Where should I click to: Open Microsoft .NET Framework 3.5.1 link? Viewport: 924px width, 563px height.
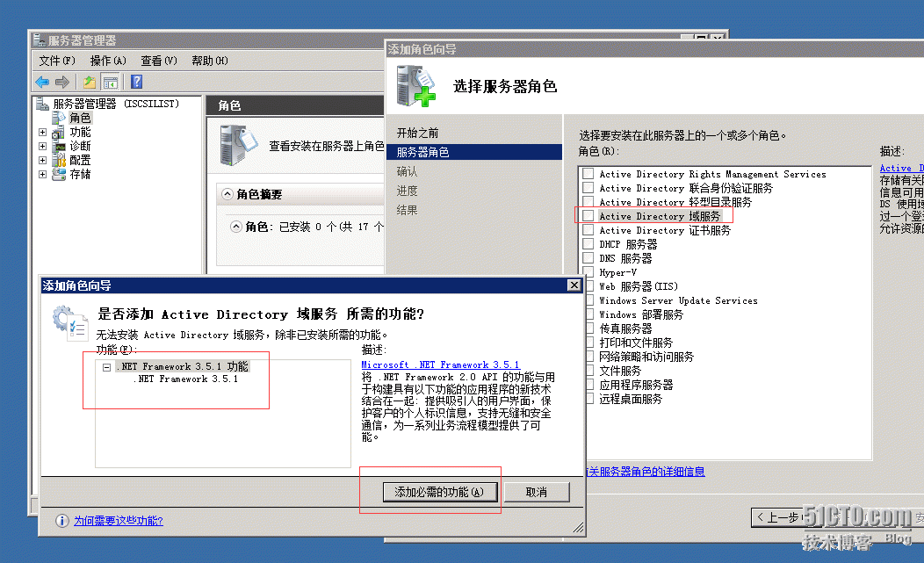(x=440, y=365)
